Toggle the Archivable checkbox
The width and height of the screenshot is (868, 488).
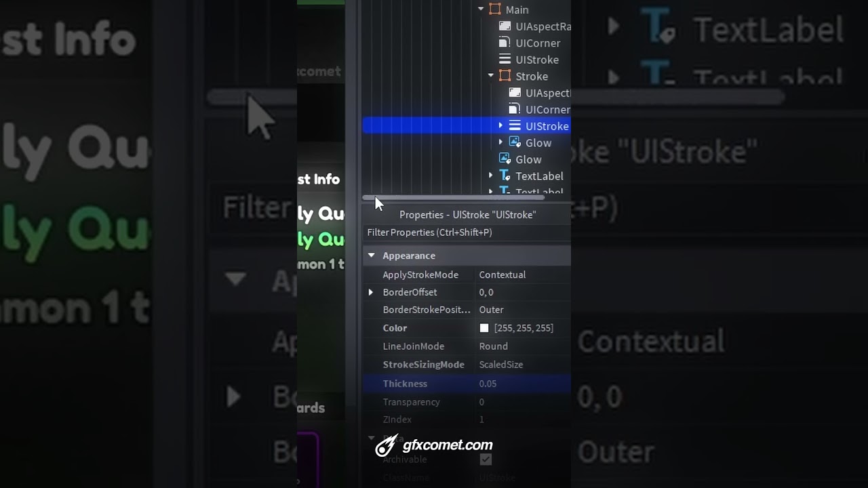tap(486, 460)
